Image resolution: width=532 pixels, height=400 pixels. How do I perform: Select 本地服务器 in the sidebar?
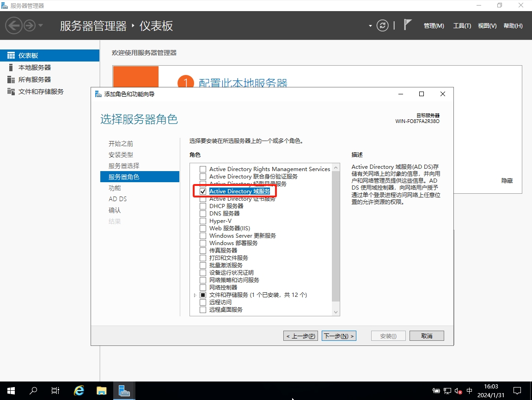pyautogui.click(x=35, y=68)
